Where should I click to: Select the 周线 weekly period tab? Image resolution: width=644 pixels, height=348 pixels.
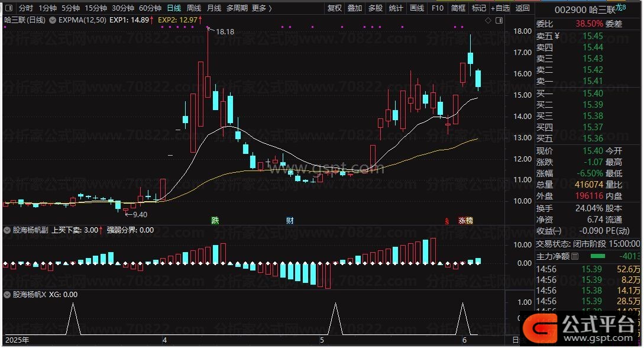[194, 8]
